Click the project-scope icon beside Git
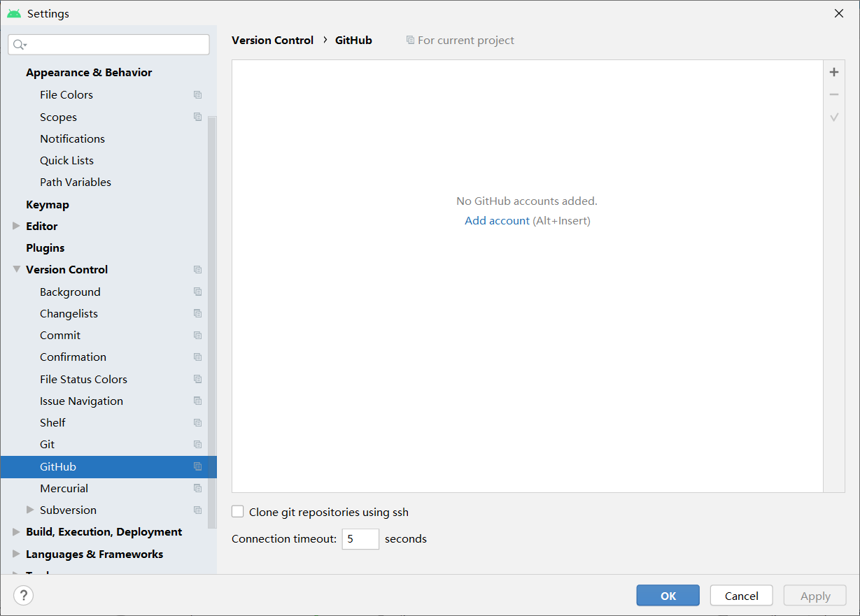This screenshot has height=616, width=860. tap(198, 445)
